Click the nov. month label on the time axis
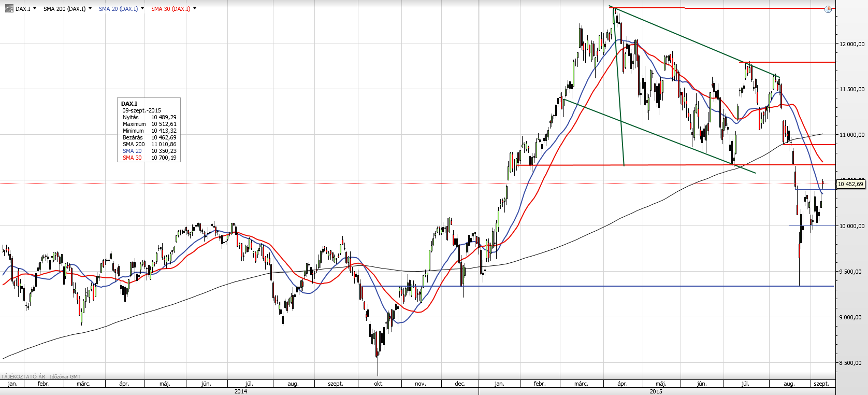 click(421, 384)
